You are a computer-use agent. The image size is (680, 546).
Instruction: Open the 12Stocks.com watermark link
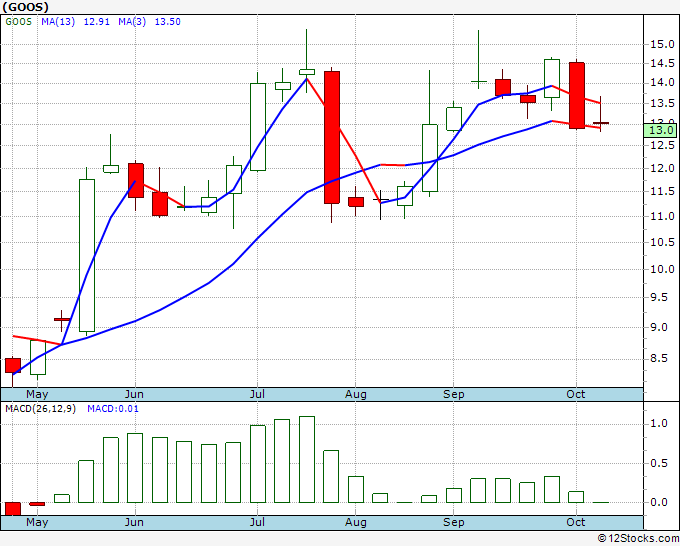[x=638, y=538]
